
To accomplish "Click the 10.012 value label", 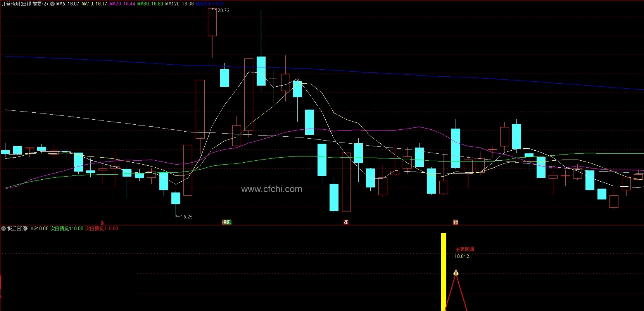I will [462, 256].
